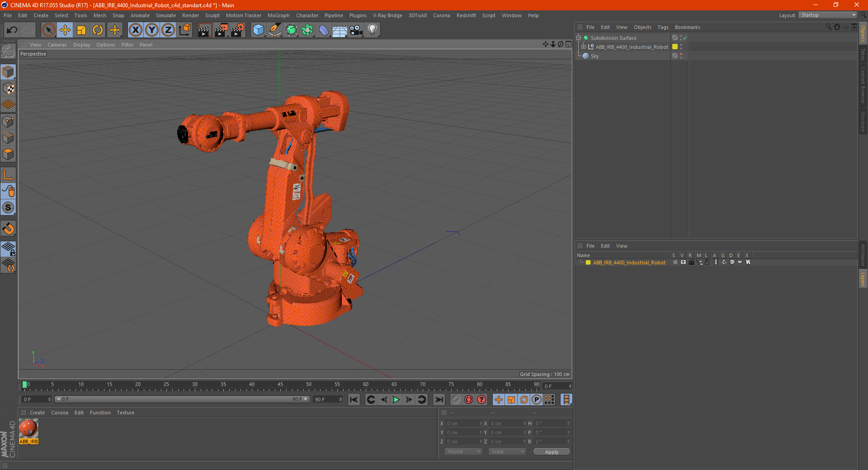The height and width of the screenshot is (470, 868).
Task: Click the timeline preview range slider
Action: (182, 399)
